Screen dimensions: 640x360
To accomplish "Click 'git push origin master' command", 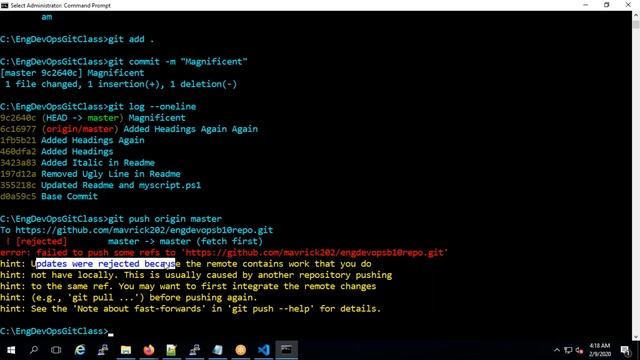I will point(165,219).
